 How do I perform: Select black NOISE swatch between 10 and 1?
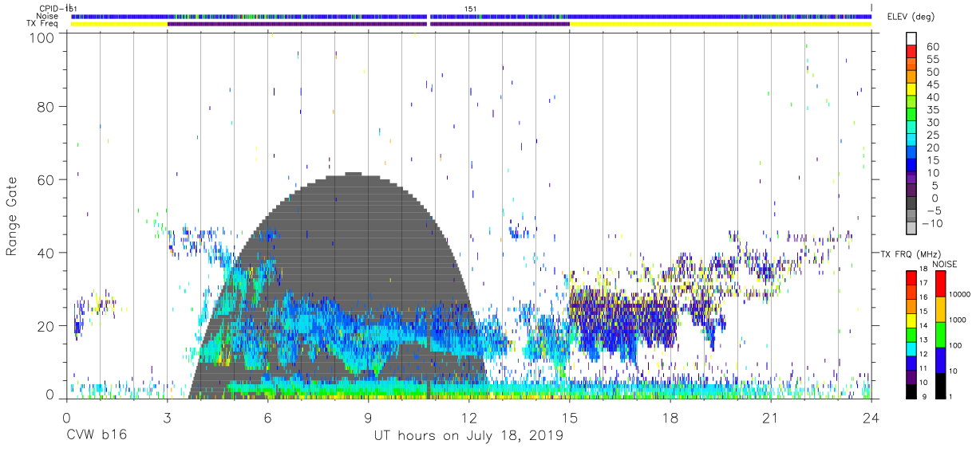940,384
